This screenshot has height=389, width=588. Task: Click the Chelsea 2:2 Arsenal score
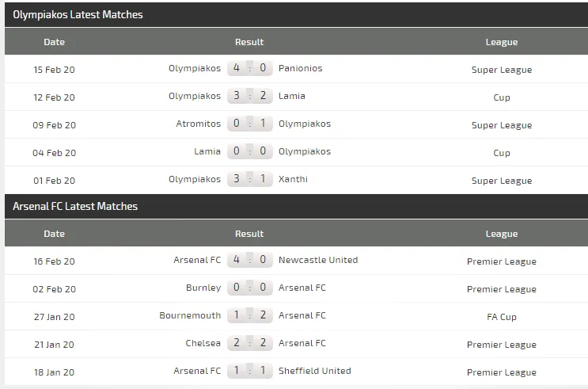coord(249,343)
